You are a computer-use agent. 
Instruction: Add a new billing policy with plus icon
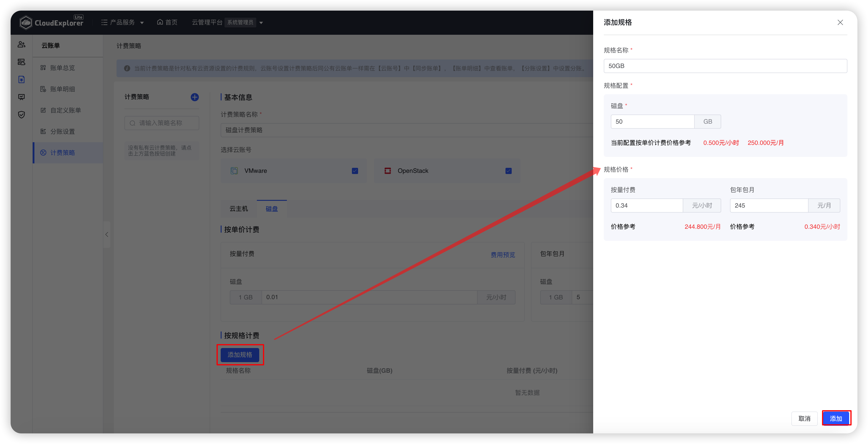(194, 97)
